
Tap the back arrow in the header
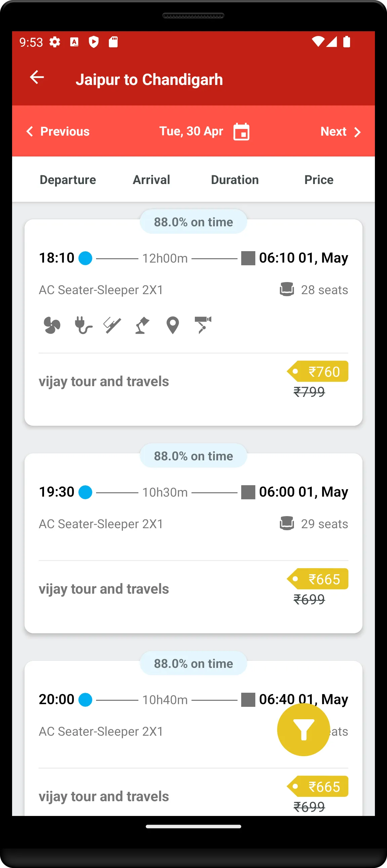(37, 77)
